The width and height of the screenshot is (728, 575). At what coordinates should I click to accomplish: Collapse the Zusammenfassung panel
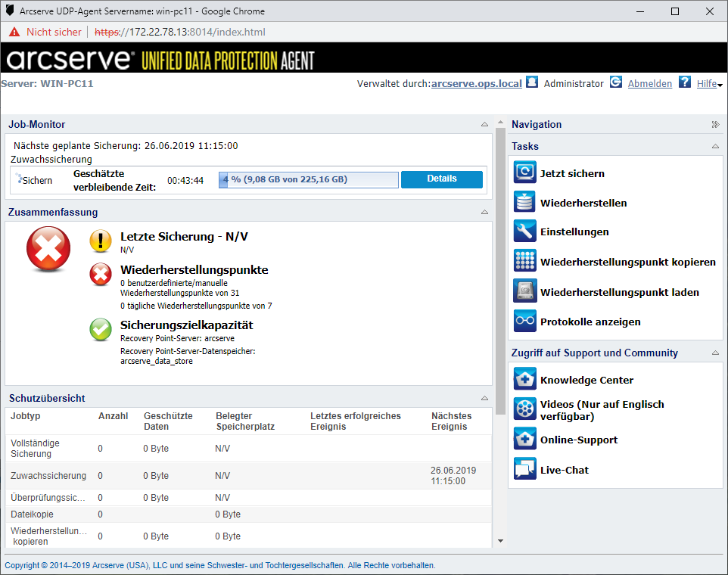pos(484,213)
